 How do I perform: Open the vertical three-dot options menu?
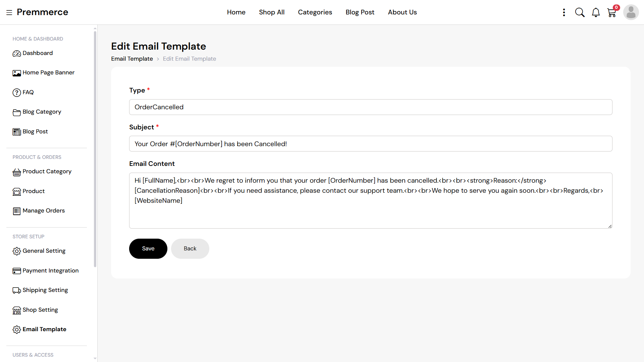pos(564,12)
